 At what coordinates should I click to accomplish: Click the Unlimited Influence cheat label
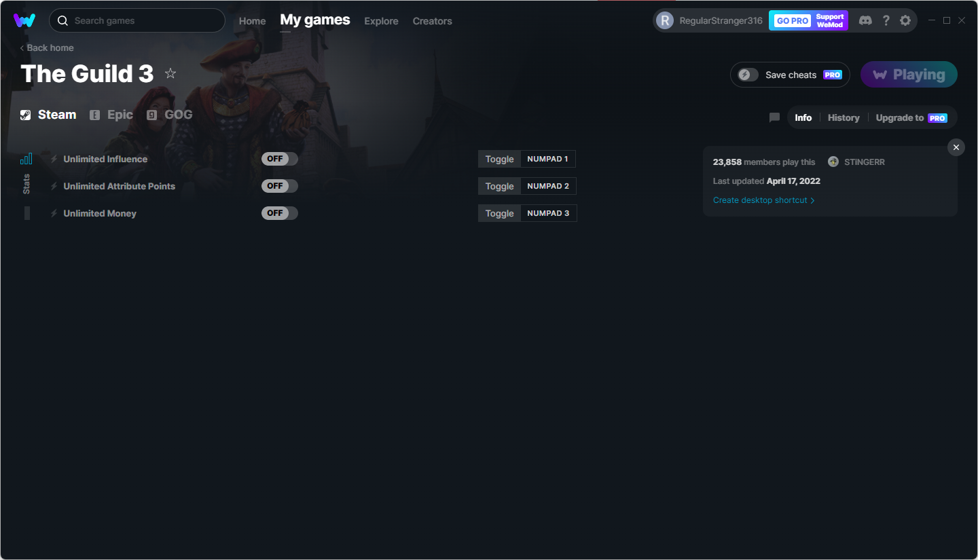pos(105,159)
